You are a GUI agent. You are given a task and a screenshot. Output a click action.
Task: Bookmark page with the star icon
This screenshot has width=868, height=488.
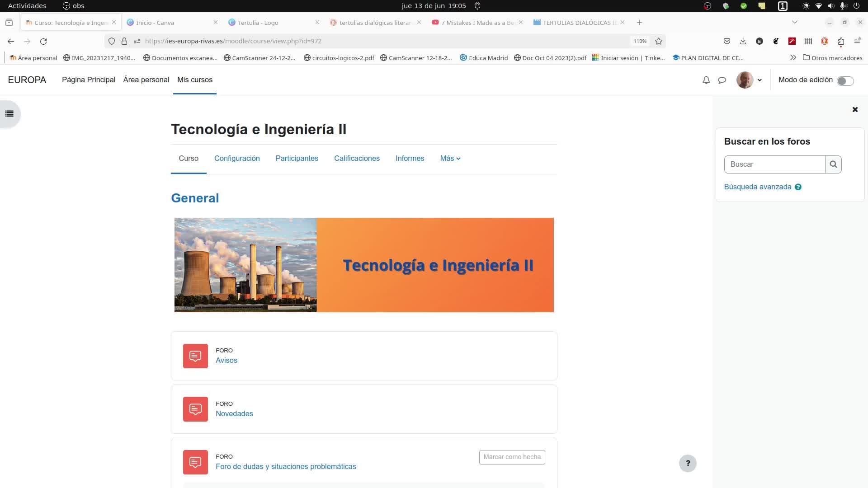[659, 41]
